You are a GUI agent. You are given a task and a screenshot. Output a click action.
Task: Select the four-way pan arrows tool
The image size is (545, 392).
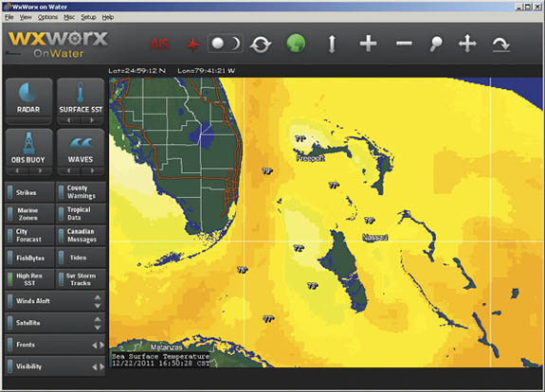coord(467,44)
